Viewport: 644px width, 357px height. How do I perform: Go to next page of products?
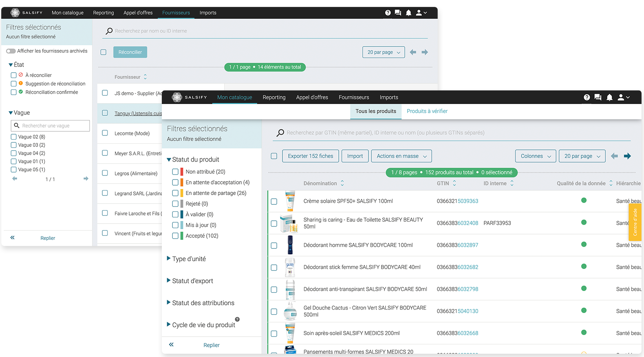pos(627,156)
